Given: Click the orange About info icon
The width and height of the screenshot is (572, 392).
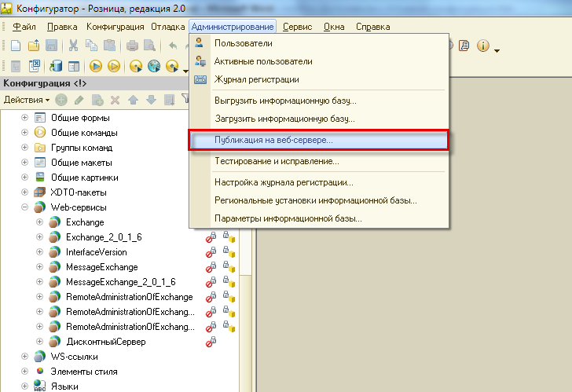Looking at the screenshot, I should pyautogui.click(x=482, y=46).
